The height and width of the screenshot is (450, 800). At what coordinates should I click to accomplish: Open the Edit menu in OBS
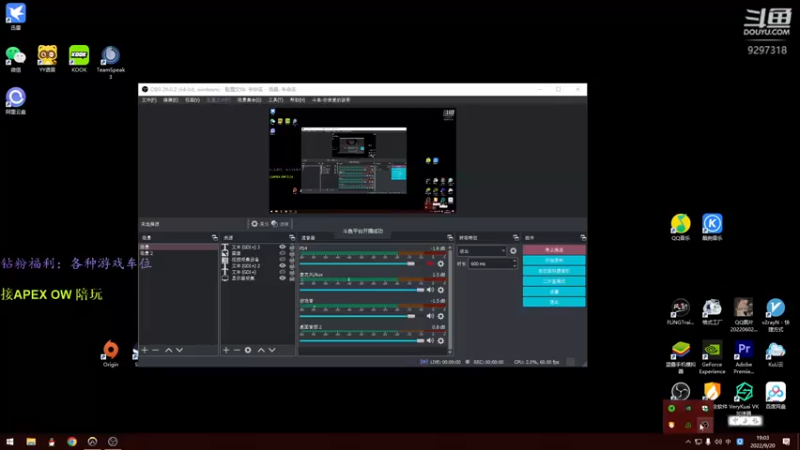(170, 100)
